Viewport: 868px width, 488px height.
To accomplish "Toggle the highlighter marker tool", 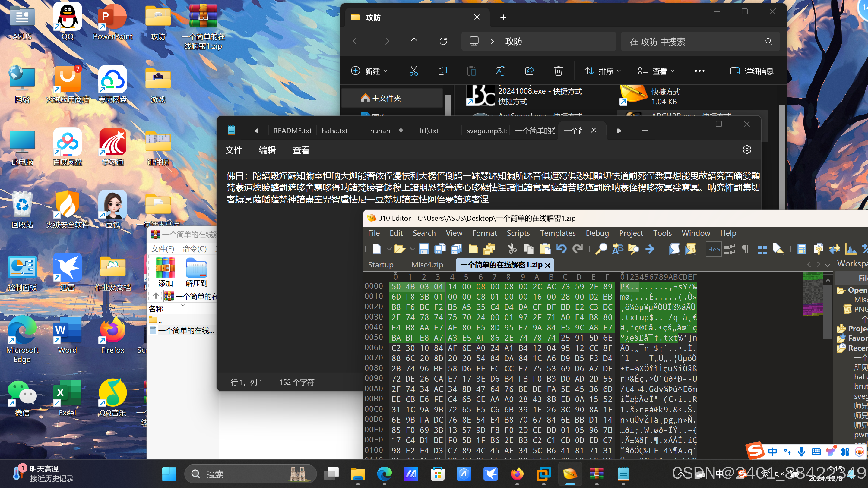I will click(778, 249).
